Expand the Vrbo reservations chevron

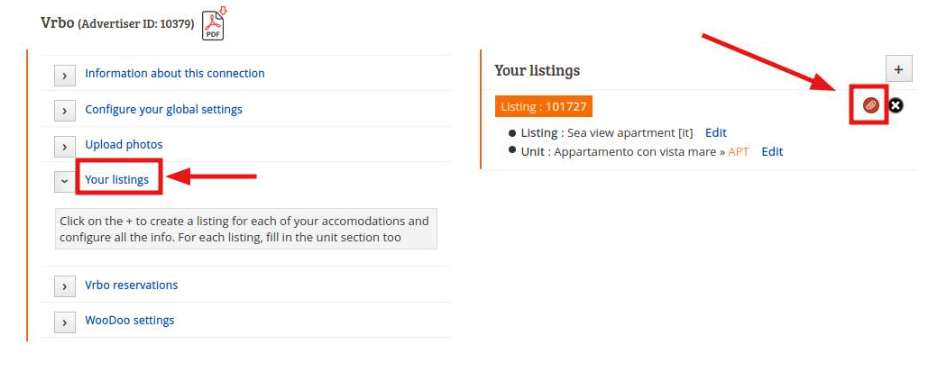click(65, 287)
